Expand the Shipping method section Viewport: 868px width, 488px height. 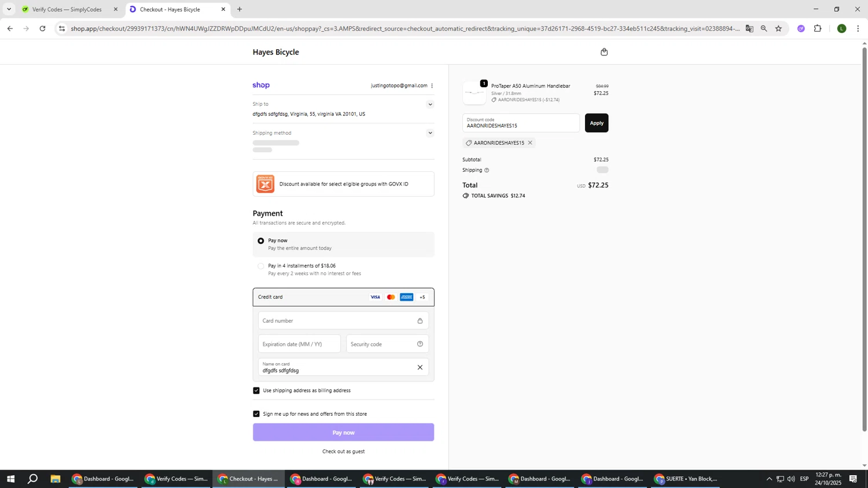[x=430, y=133]
